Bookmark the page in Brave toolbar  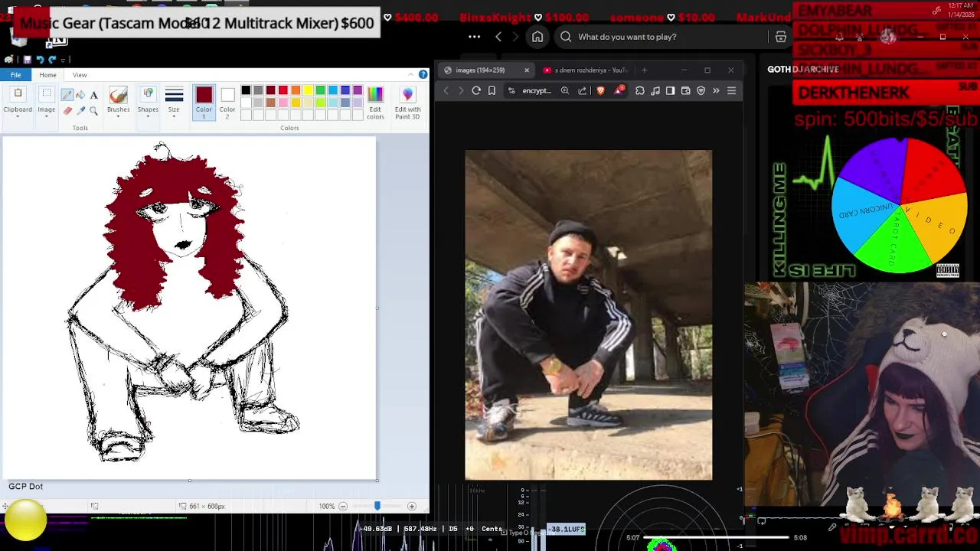pyautogui.click(x=492, y=90)
